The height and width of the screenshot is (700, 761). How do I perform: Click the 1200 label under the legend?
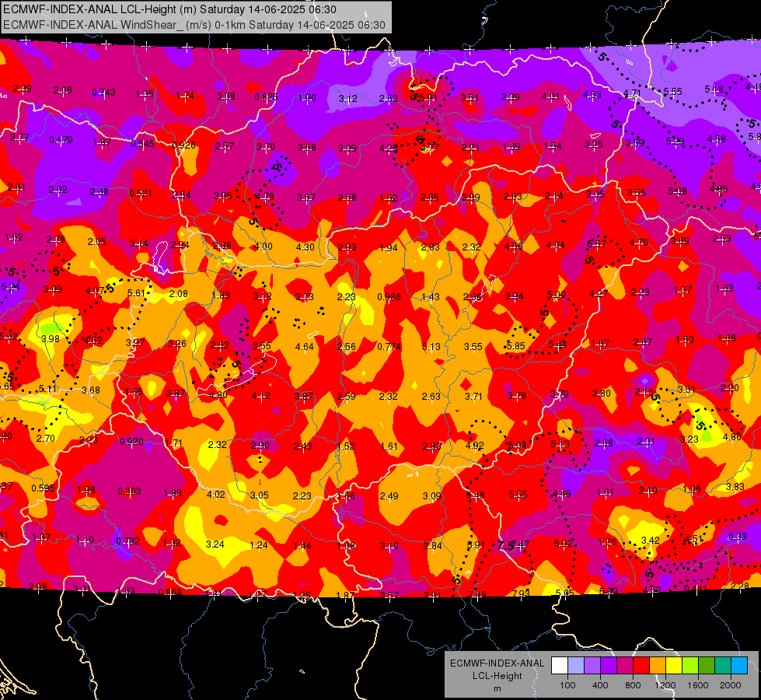665,685
